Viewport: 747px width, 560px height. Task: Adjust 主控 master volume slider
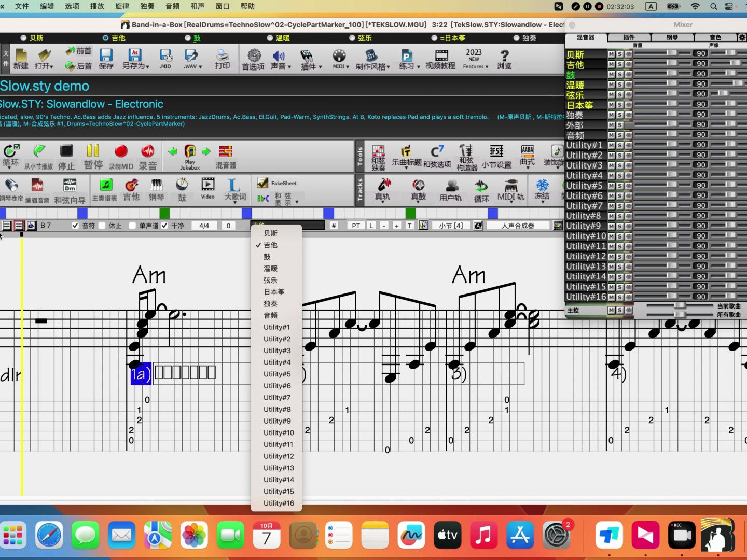(x=680, y=306)
